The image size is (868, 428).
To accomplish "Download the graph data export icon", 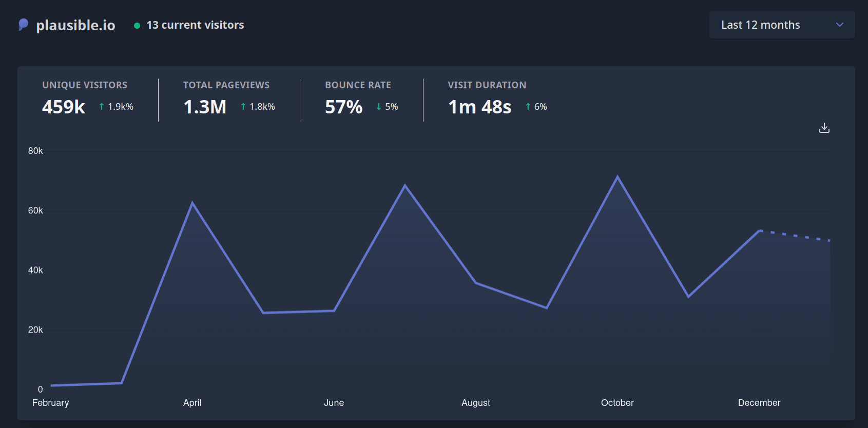I will [824, 128].
